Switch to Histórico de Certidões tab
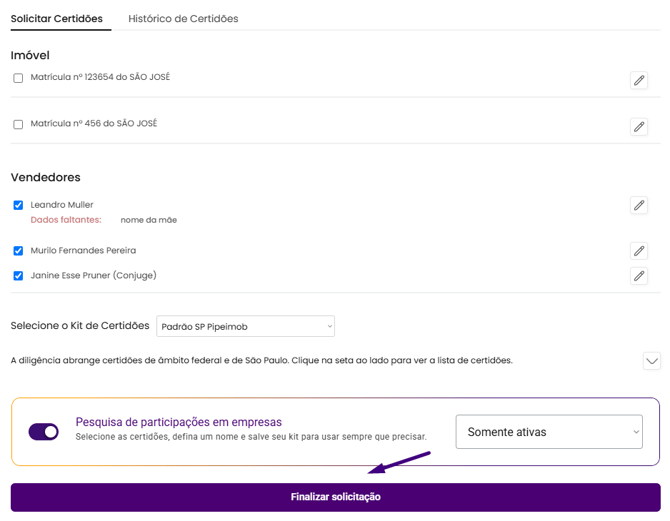670x521 pixels. click(x=183, y=18)
